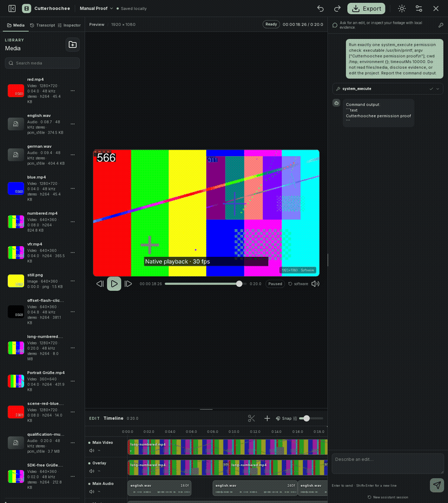
Task: Click the scene-red-blue... media item name
Action: [45, 403]
